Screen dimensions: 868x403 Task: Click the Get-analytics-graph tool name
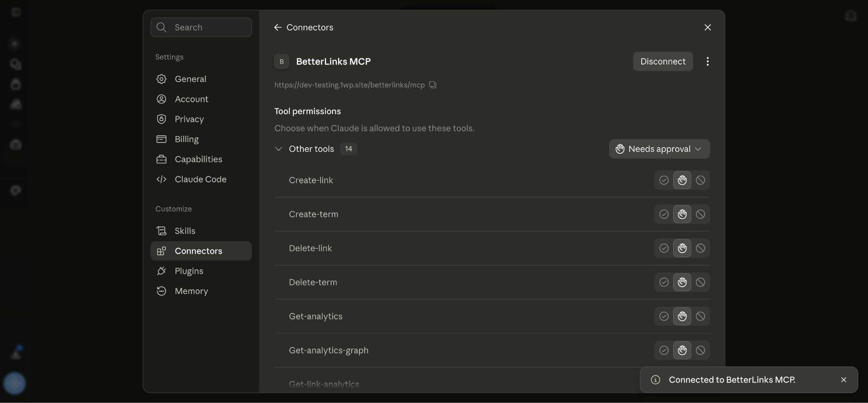328,350
